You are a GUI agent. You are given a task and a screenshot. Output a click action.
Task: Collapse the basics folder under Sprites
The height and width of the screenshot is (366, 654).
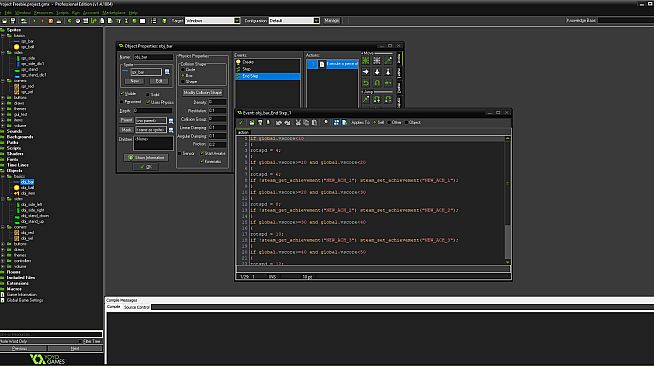pos(3,36)
